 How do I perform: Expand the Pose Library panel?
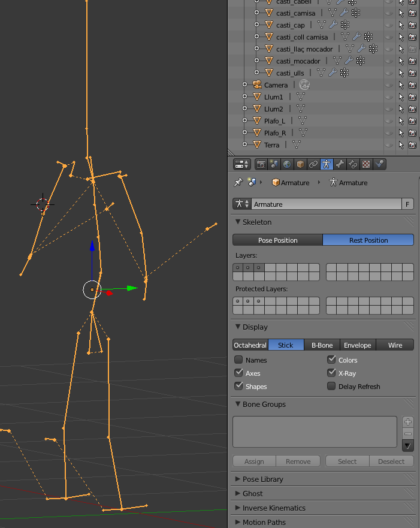pos(263,479)
